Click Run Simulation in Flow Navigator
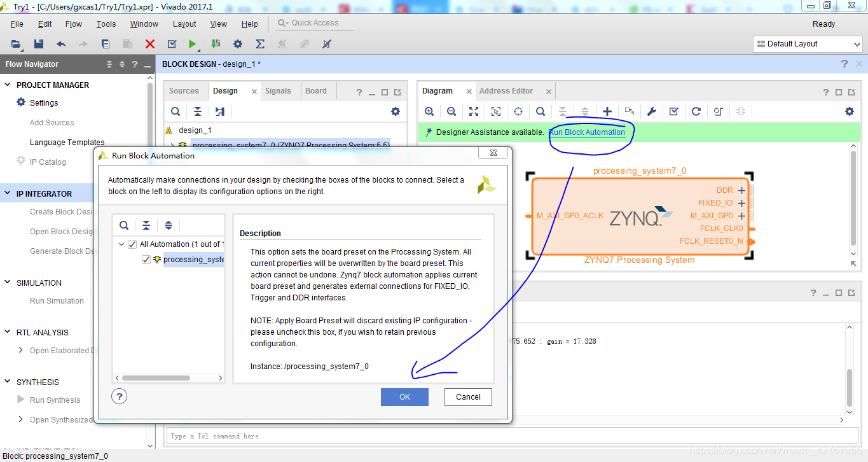 click(57, 301)
